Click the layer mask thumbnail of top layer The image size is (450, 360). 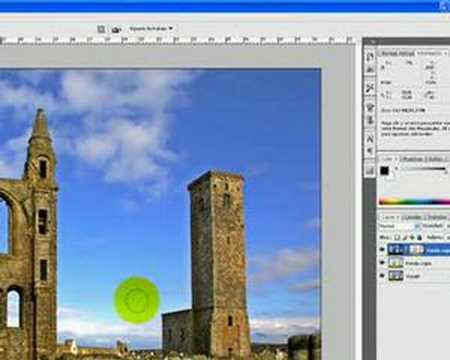tap(416, 250)
